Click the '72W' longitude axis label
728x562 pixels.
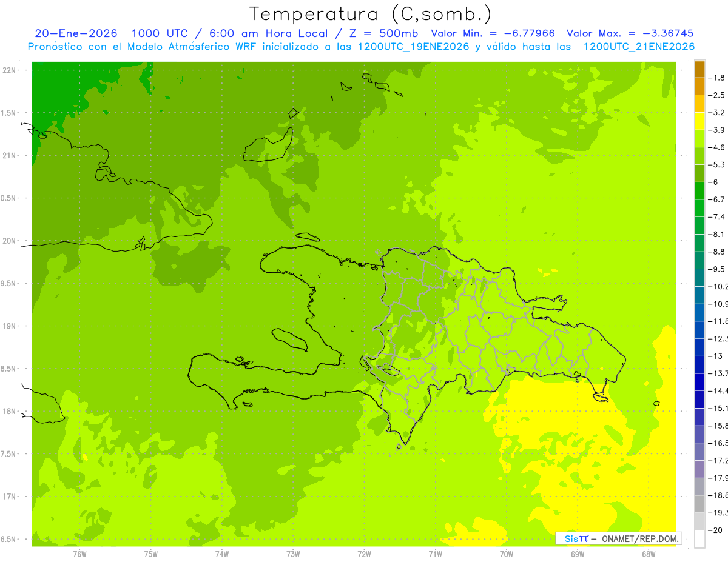[x=364, y=554]
